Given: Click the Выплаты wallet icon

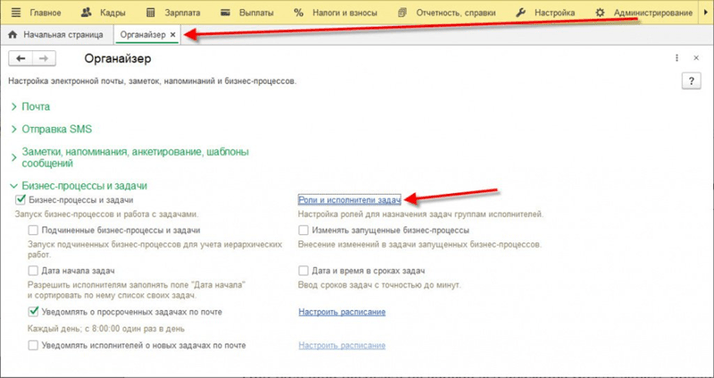Looking at the screenshot, I should (225, 12).
